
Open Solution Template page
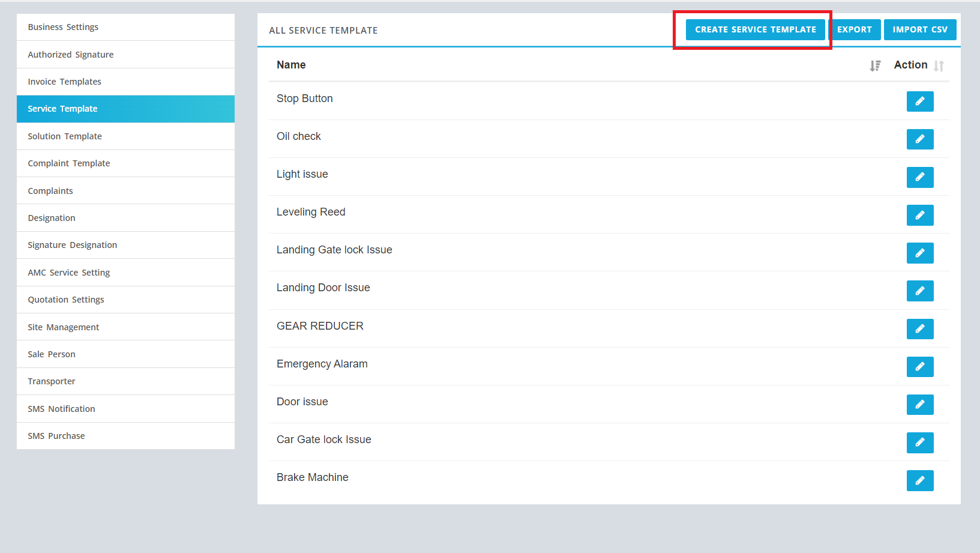125,136
